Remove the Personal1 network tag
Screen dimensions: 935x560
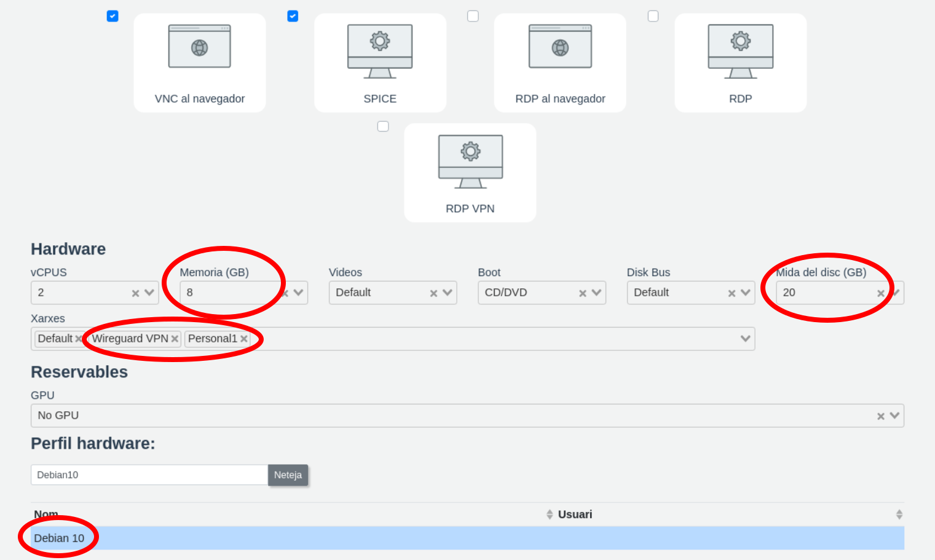tap(244, 339)
